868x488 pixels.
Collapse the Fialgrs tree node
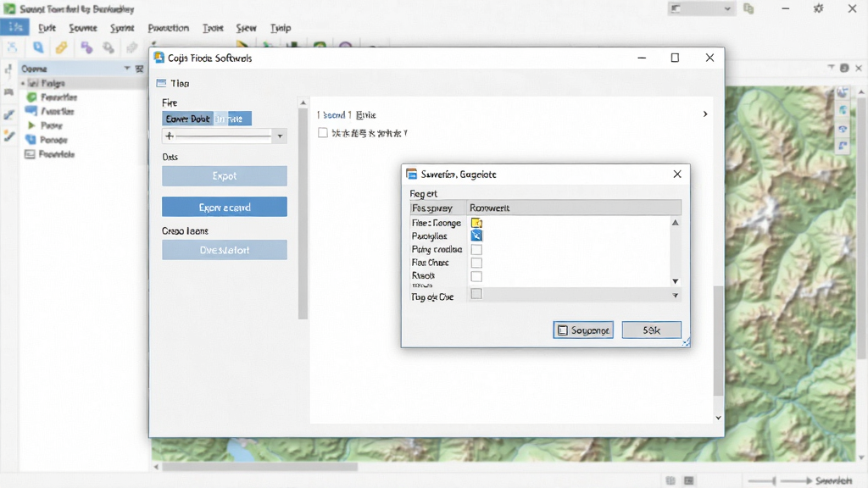pos(23,83)
